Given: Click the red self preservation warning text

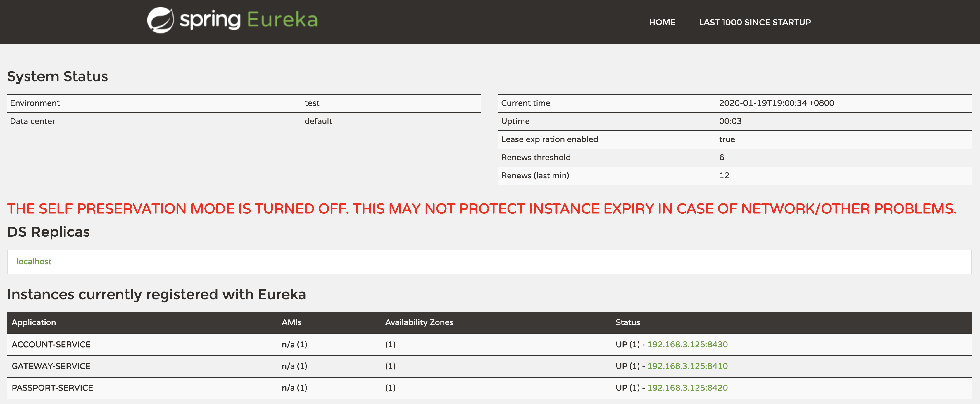Looking at the screenshot, I should (x=481, y=208).
